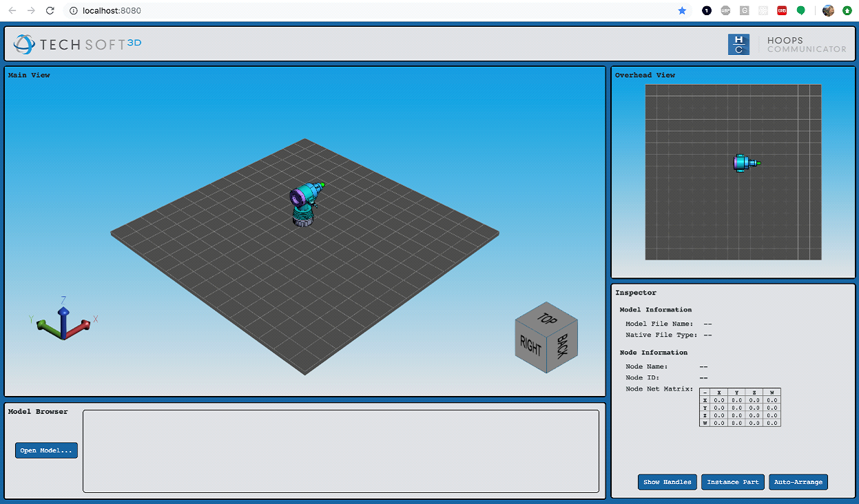Click the browser reload button
The image size is (859, 504).
click(x=50, y=11)
